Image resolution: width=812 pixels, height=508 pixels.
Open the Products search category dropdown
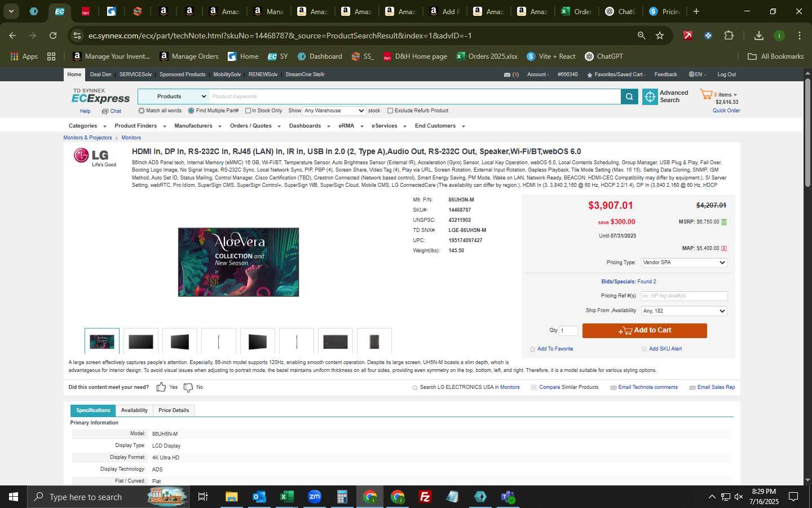[174, 97]
